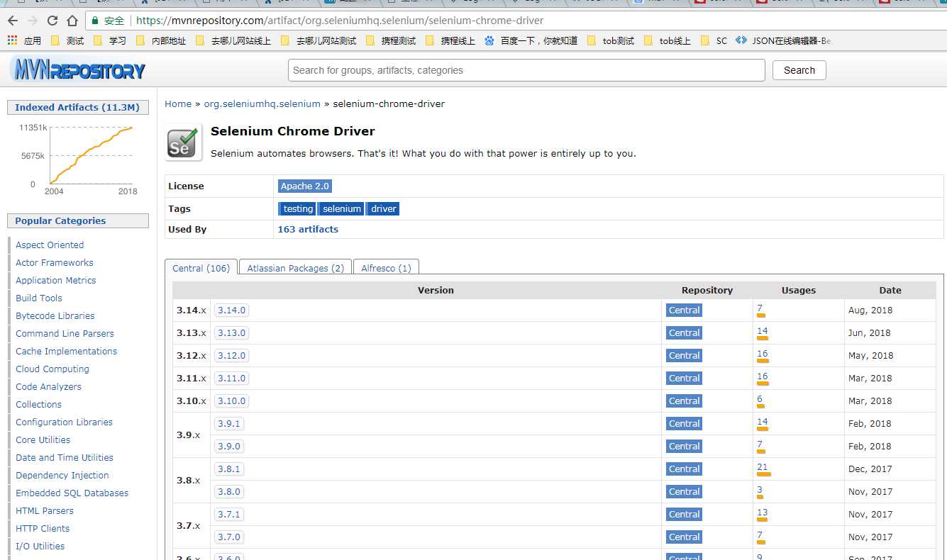Open version 3.14.0
Viewport: 947px width, 560px height.
coord(232,310)
